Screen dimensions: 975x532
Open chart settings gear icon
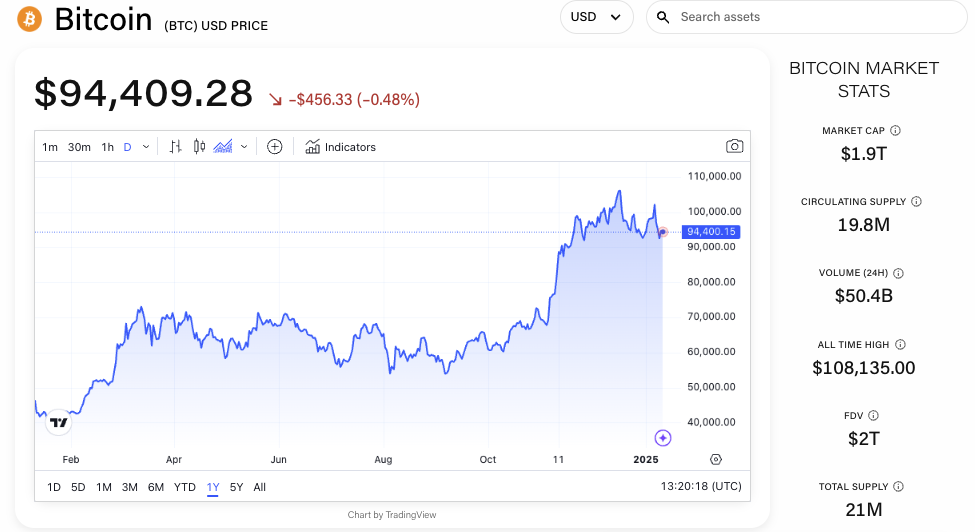pos(716,459)
